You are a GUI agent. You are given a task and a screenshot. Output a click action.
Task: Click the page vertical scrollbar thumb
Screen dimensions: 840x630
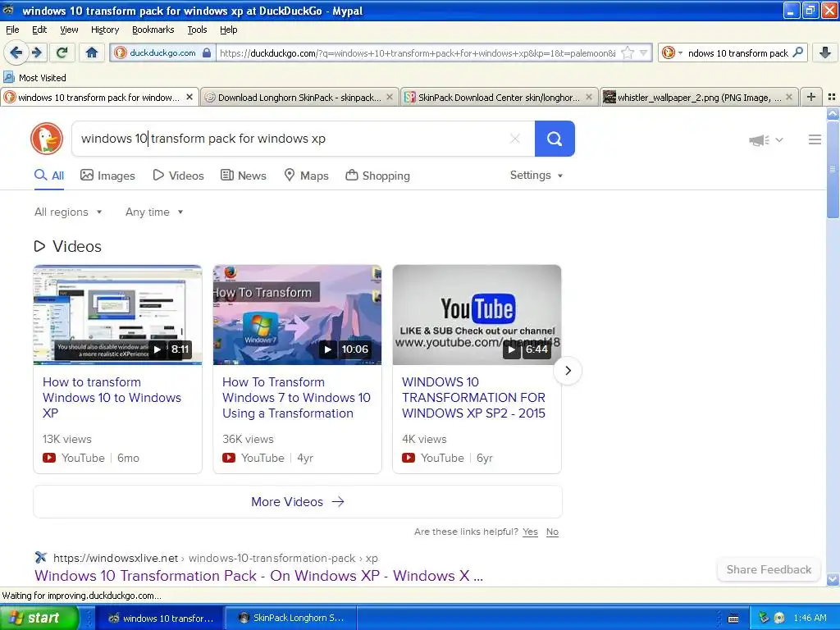point(833,169)
